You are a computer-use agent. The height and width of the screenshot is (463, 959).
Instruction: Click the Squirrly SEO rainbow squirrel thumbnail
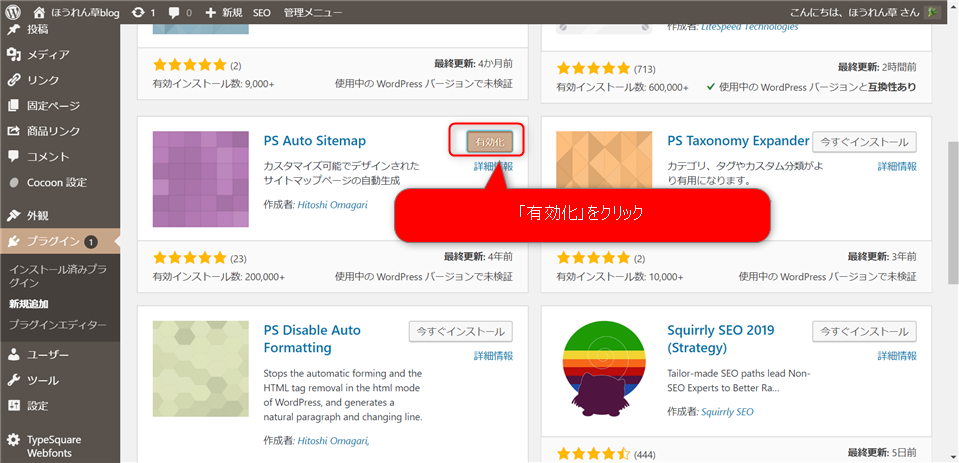604,368
